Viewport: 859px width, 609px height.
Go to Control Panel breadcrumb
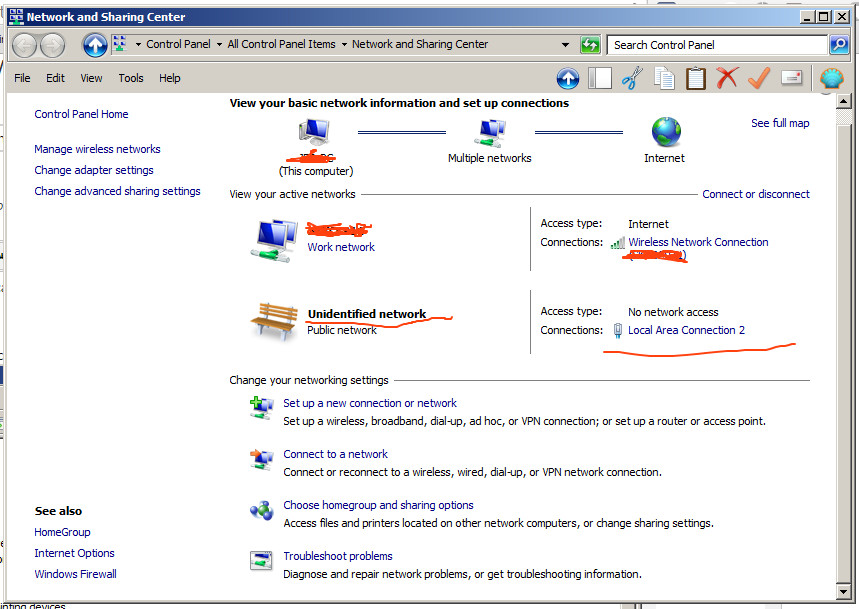pos(178,44)
